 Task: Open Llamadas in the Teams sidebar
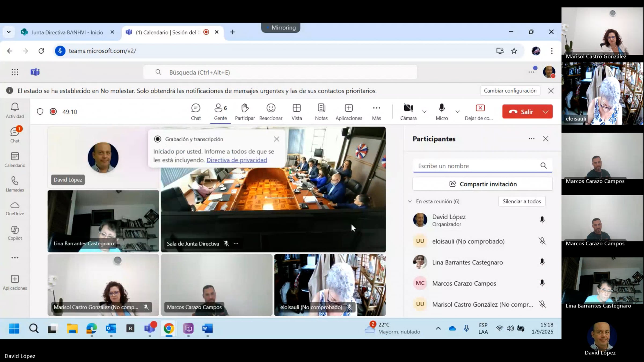pos(15,184)
